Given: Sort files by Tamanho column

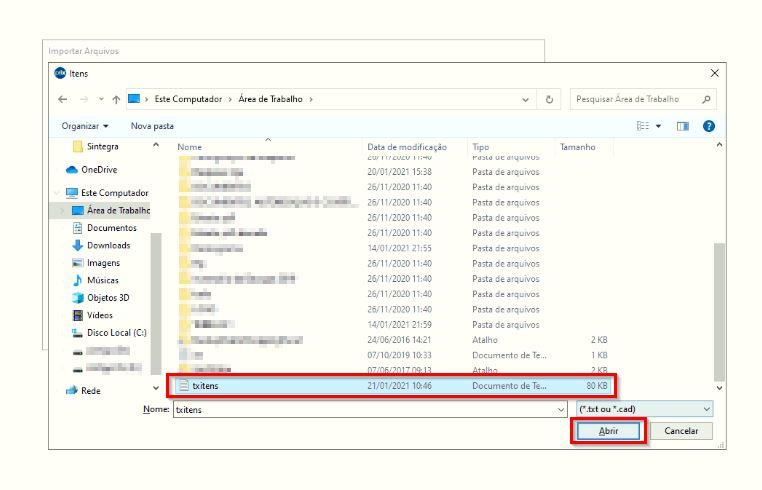Looking at the screenshot, I should click(577, 147).
